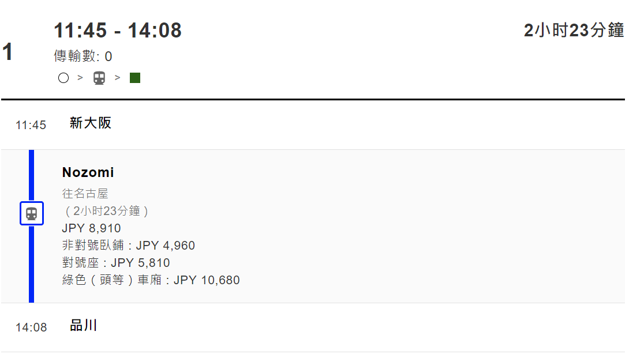Click the route number 1
This screenshot has height=358, width=644.
pyautogui.click(x=8, y=52)
